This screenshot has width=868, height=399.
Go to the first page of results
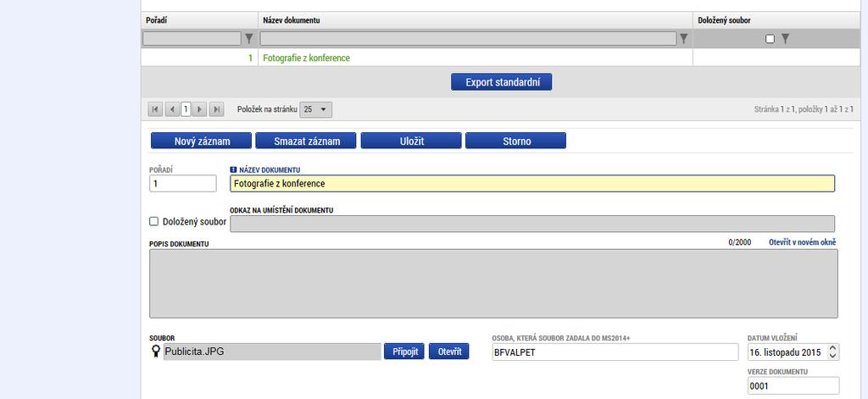(x=155, y=109)
